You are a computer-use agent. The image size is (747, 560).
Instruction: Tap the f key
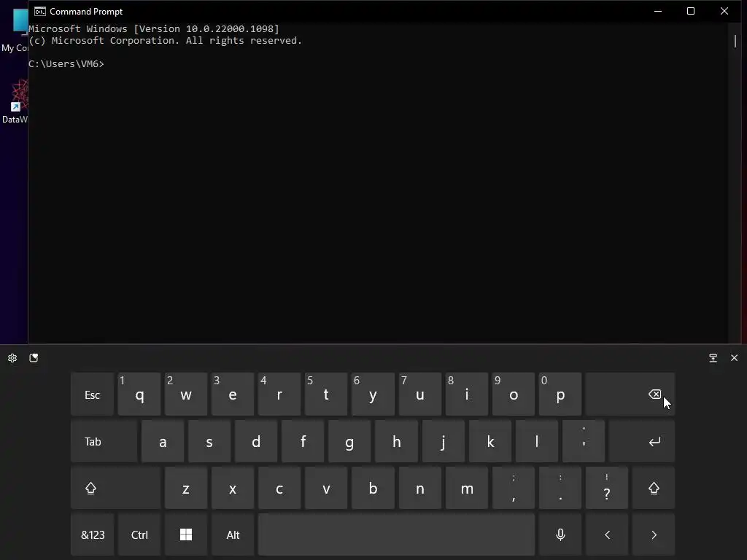[303, 441]
